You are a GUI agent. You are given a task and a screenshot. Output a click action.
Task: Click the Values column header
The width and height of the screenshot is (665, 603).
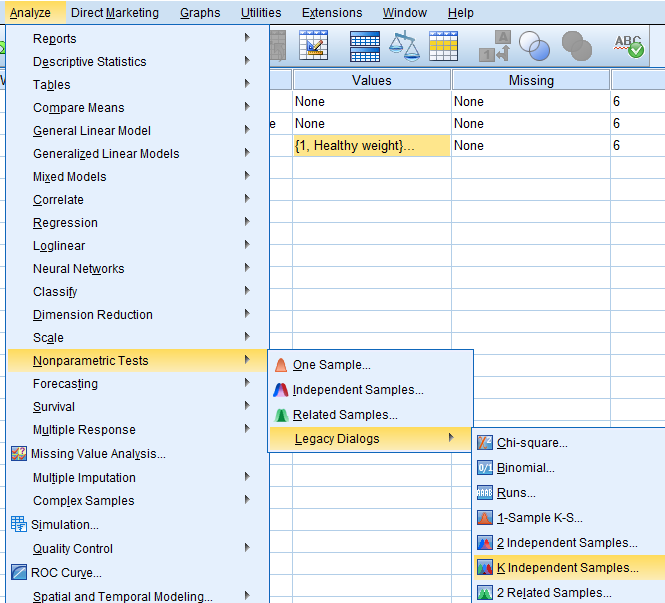(x=372, y=80)
